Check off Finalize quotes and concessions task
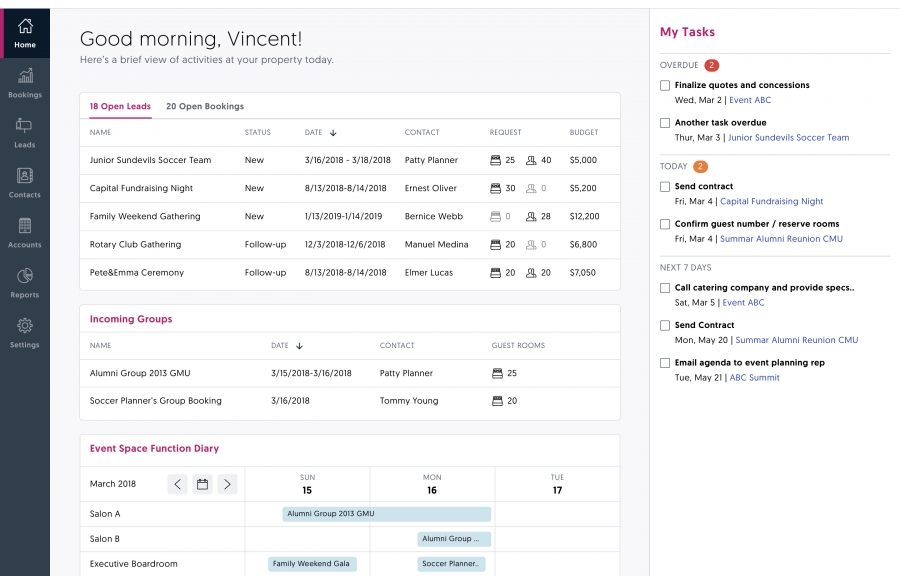The image size is (900, 576). [x=665, y=86]
